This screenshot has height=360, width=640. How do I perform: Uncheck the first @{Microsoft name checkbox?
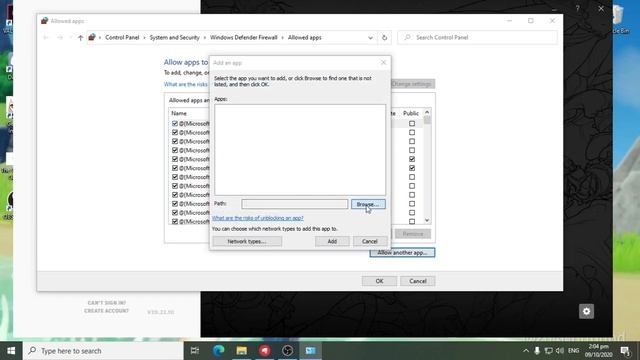175,123
